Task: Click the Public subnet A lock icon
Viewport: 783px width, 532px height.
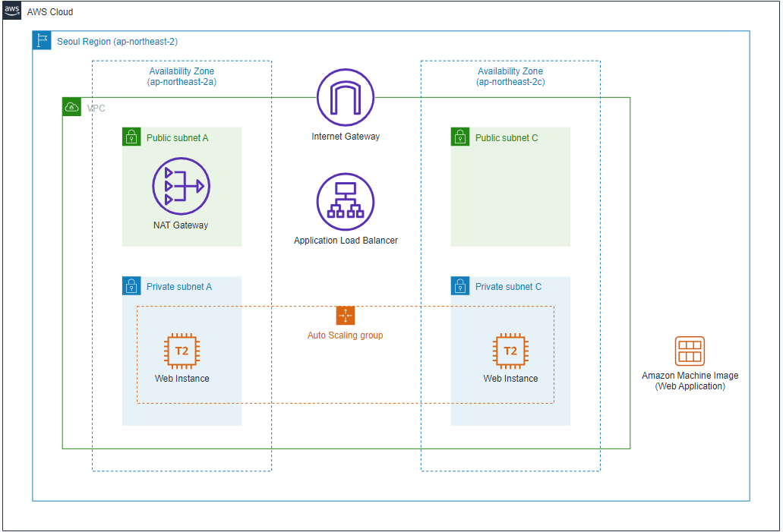Action: pyautogui.click(x=131, y=137)
